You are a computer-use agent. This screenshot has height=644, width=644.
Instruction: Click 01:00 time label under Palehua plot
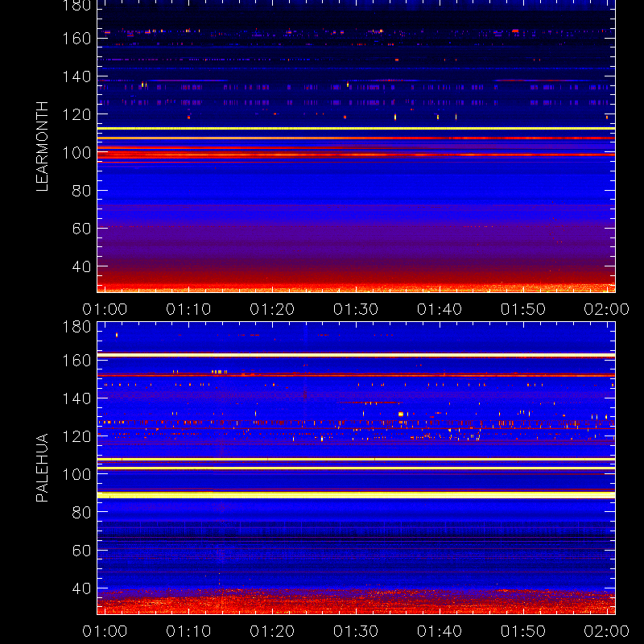point(105,631)
